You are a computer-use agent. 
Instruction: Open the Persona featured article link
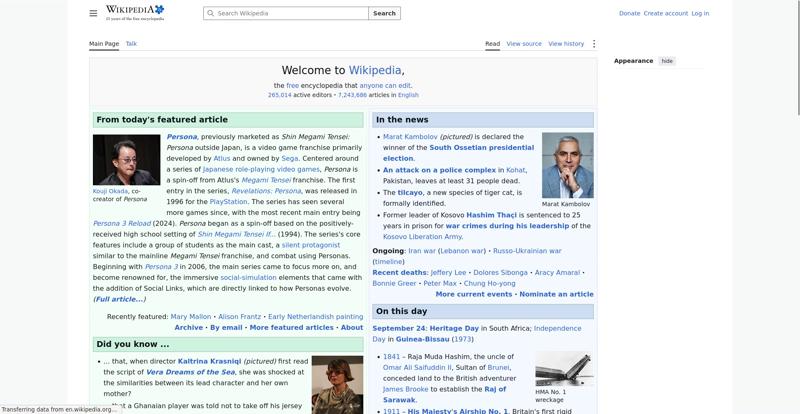(x=182, y=137)
